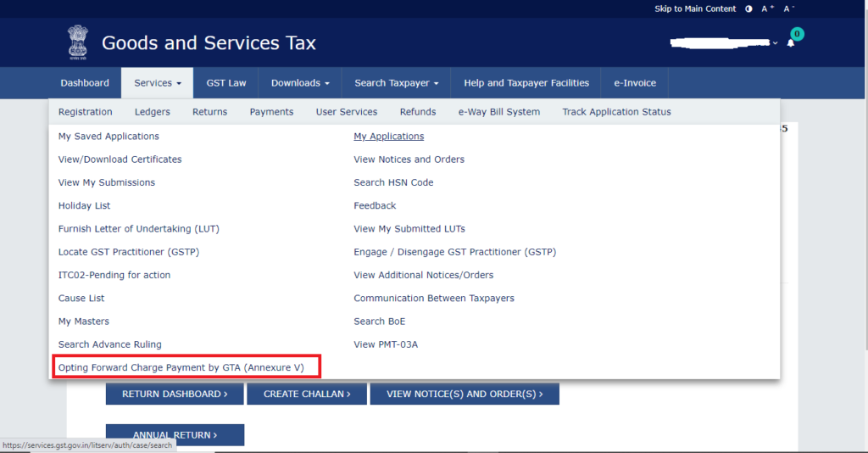Select the Returns submenu

pos(210,112)
